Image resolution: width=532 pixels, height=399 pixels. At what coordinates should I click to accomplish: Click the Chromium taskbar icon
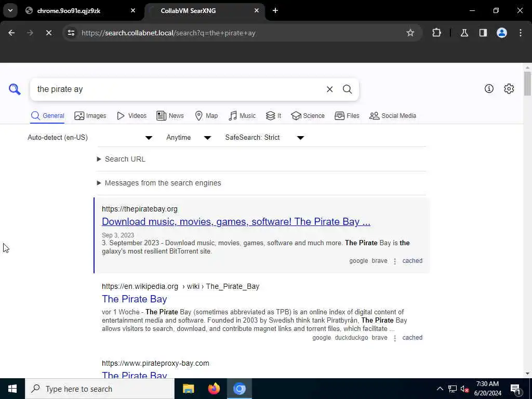pyautogui.click(x=239, y=389)
